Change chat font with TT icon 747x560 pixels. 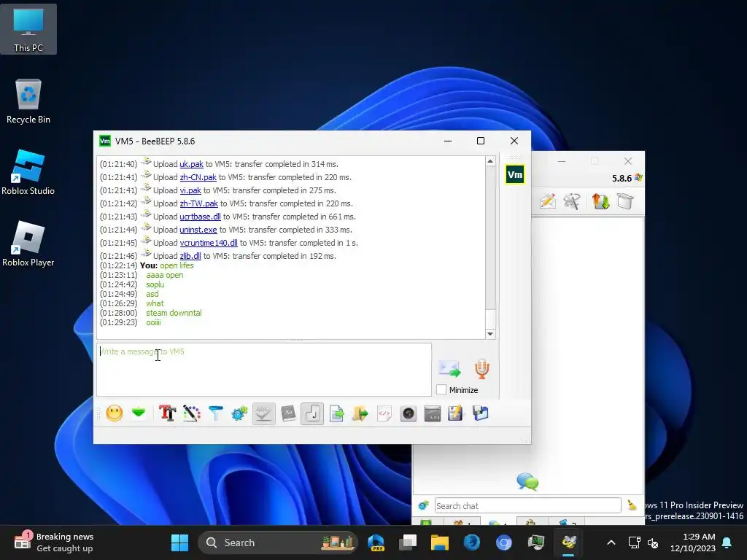(x=167, y=413)
